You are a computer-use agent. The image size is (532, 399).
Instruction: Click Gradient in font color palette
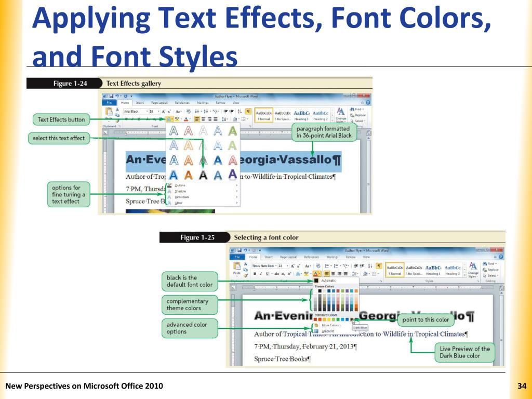click(328, 331)
